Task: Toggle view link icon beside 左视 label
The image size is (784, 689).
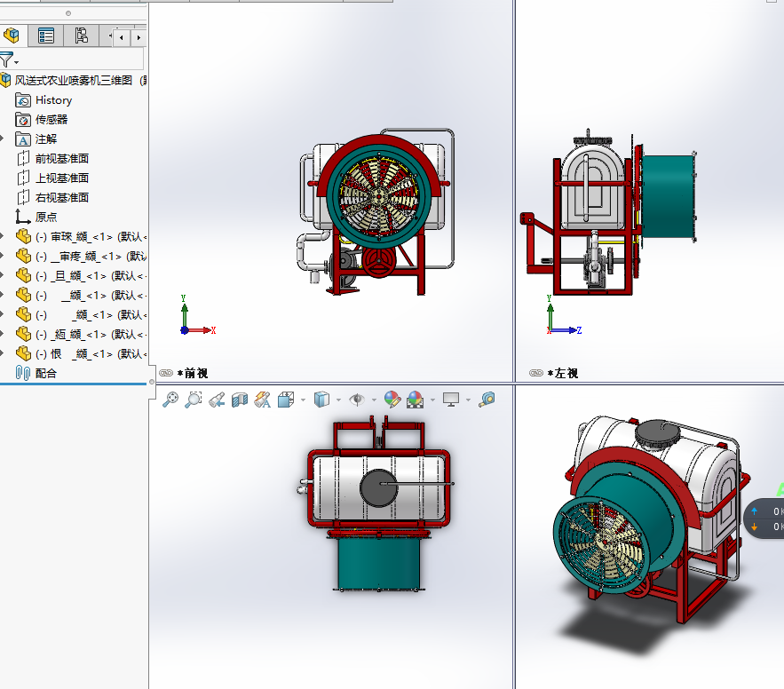Action: [x=535, y=373]
